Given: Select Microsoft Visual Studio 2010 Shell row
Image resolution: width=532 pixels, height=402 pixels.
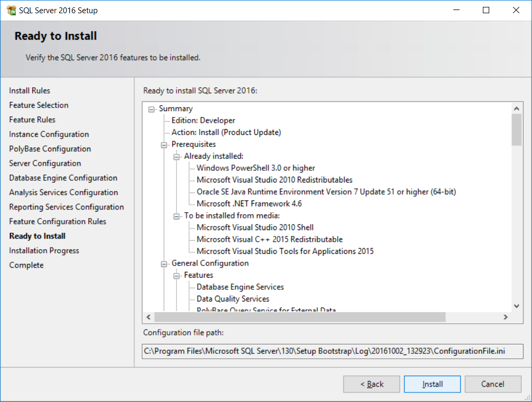Looking at the screenshot, I should point(255,227).
